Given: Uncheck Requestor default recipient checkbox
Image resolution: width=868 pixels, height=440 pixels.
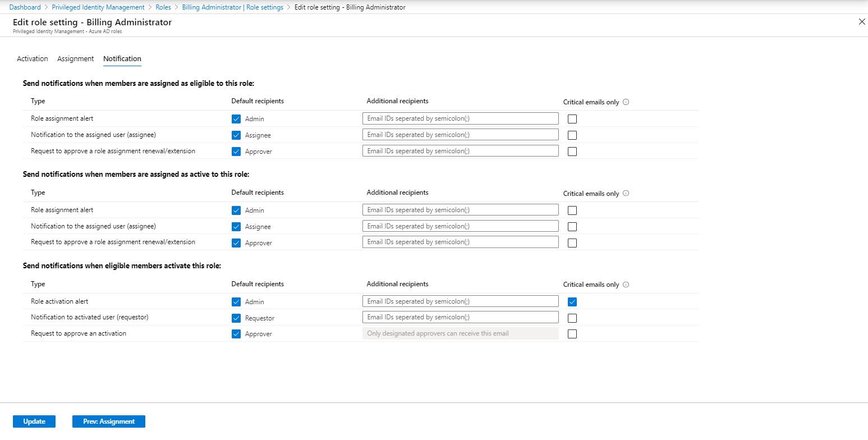Looking at the screenshot, I should pyautogui.click(x=236, y=318).
